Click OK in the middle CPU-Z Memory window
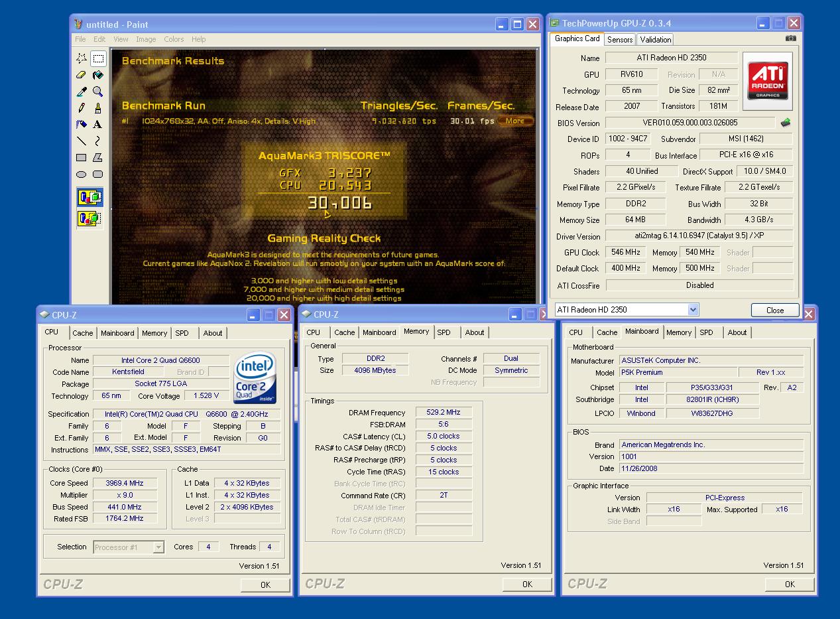 [527, 584]
